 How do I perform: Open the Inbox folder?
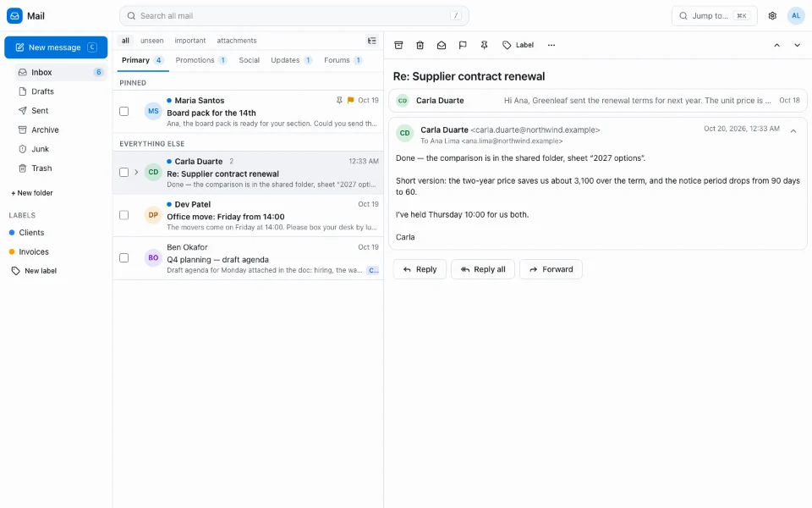point(60,72)
